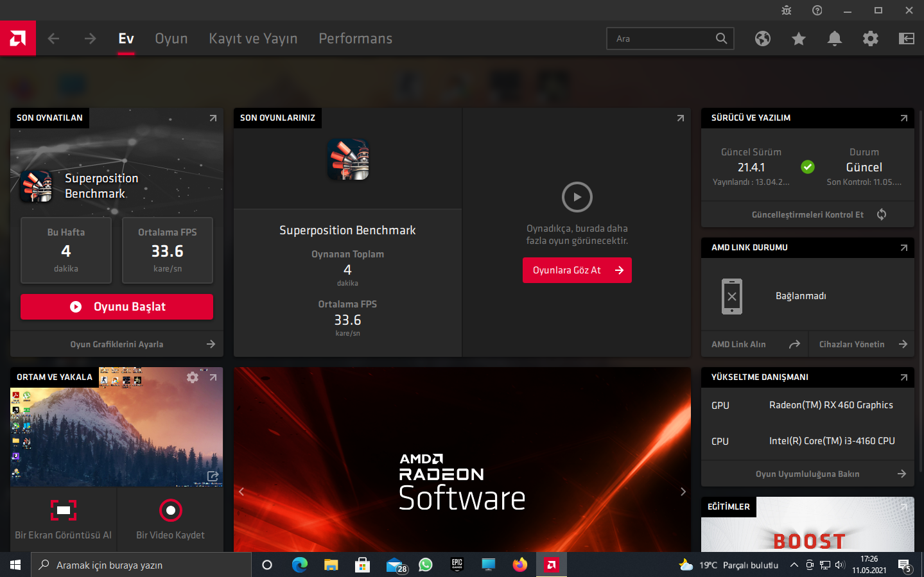This screenshot has width=924, height=577.
Task: Click the bug report icon
Action: 787,10
